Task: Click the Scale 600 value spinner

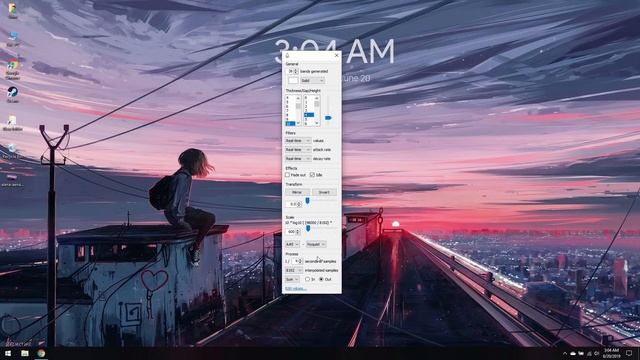Action: (293, 232)
